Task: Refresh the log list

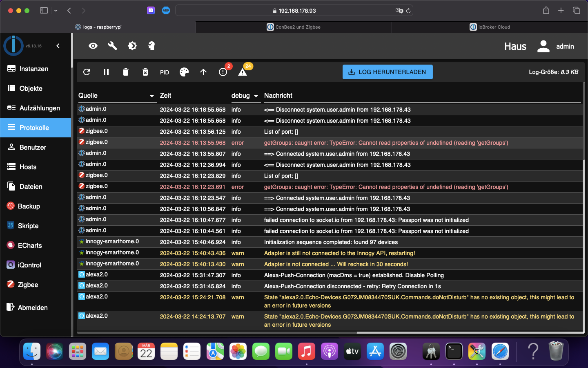Action: click(87, 72)
